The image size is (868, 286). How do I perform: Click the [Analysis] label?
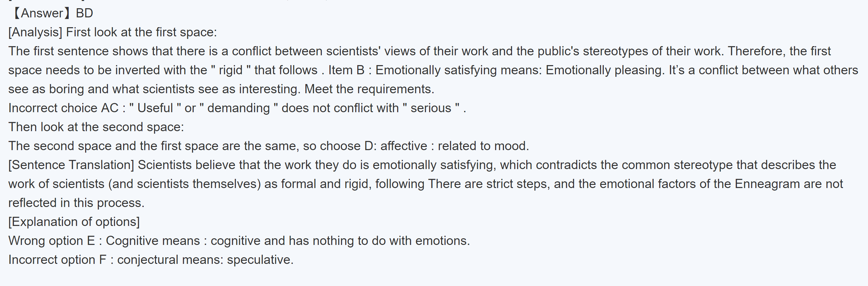tap(35, 32)
